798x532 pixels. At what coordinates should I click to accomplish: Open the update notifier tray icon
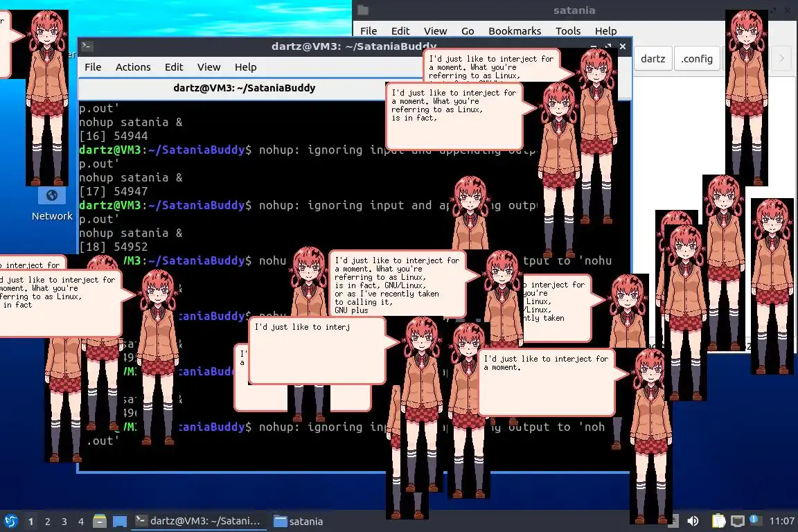(755, 520)
